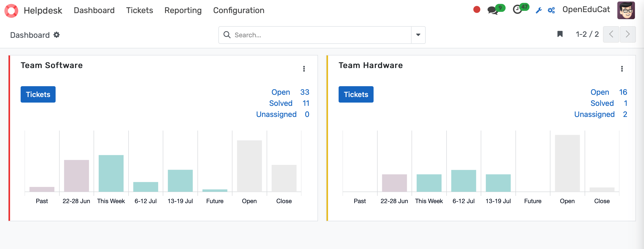Save current search as favorite using bookmark icon
Screen dimensions: 644x249
point(560,34)
